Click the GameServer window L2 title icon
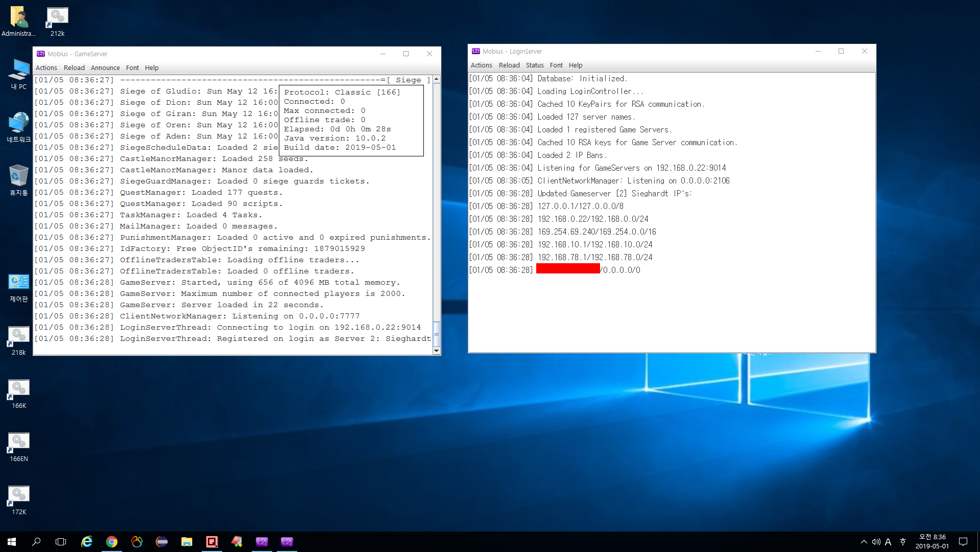 (41, 54)
